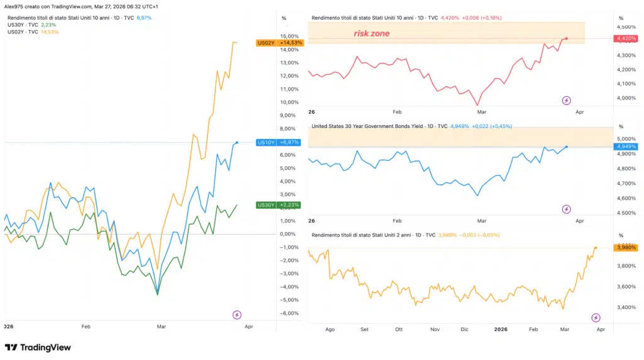644x360 pixels.
Task: Click the lightning icon in the 10-year yield chart
Action: pyautogui.click(x=566, y=100)
